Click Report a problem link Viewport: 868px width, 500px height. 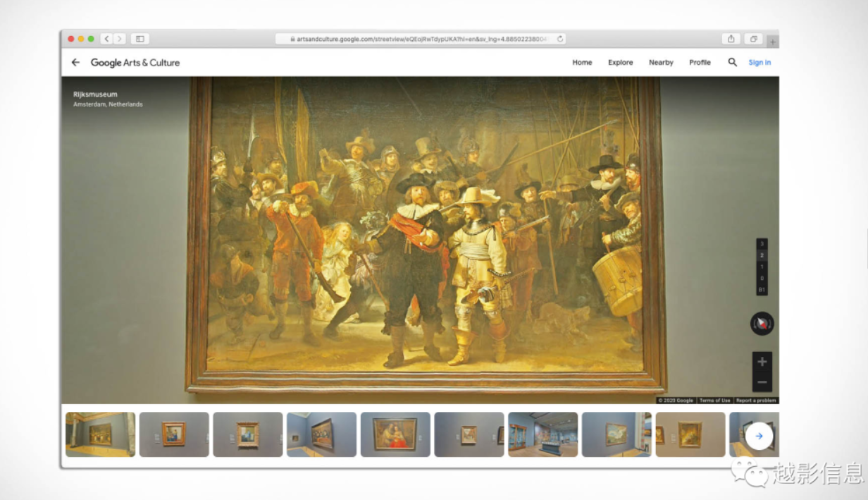tap(756, 401)
